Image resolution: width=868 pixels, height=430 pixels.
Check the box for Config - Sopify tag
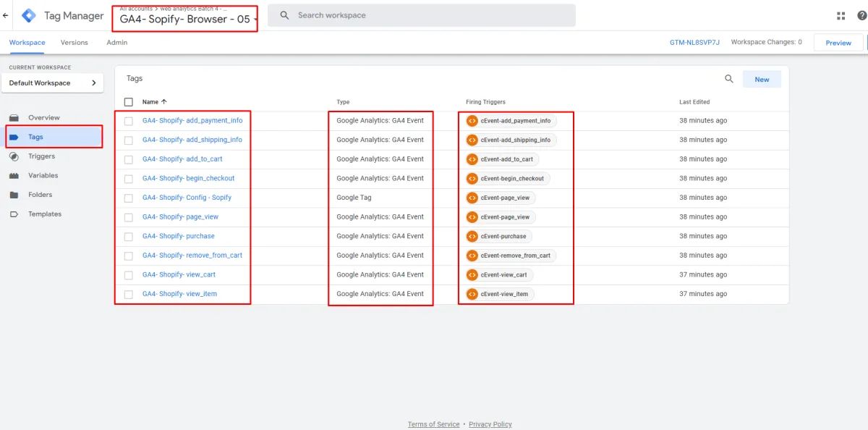coord(129,198)
